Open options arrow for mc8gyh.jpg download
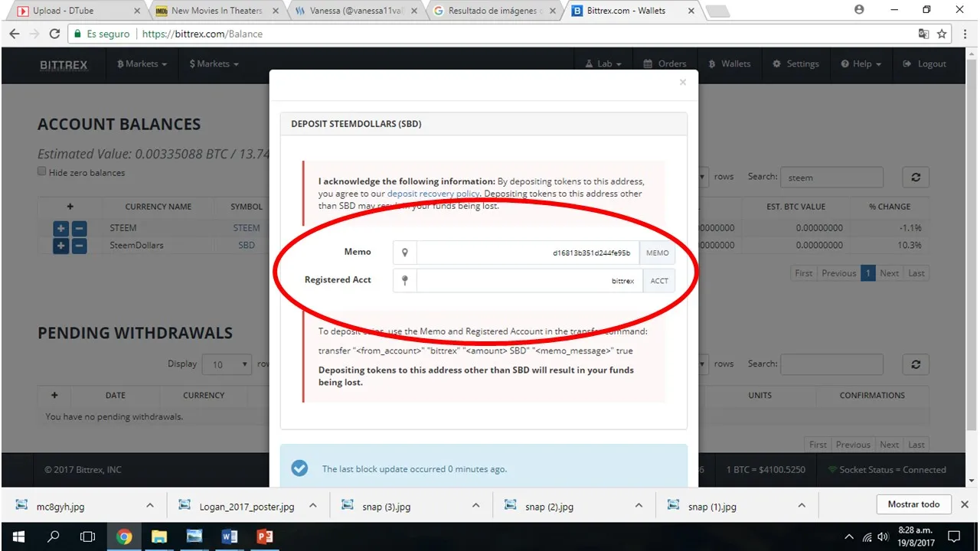 point(150,506)
